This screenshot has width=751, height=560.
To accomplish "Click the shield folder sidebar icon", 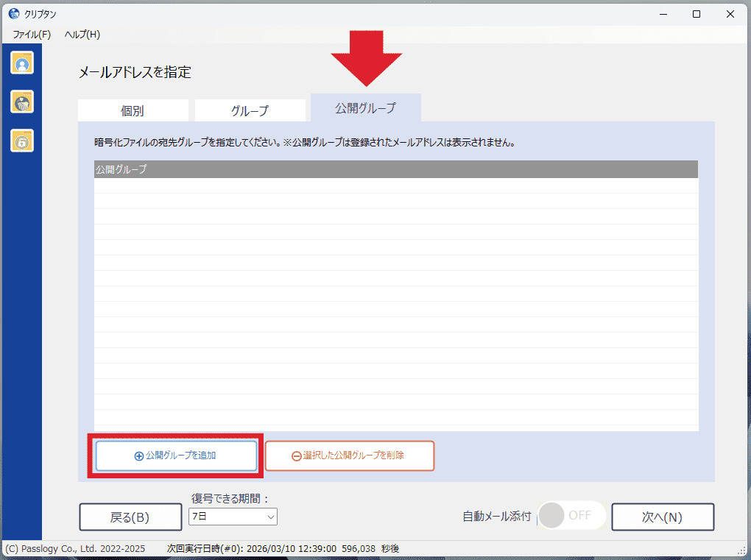I will click(x=22, y=102).
